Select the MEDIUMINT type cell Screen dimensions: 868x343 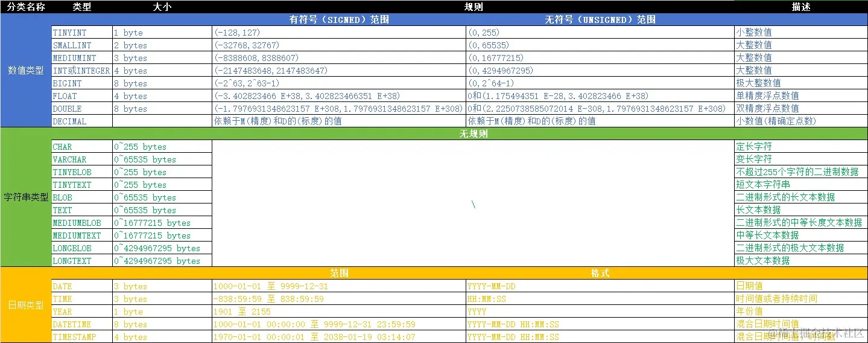[x=82, y=57]
